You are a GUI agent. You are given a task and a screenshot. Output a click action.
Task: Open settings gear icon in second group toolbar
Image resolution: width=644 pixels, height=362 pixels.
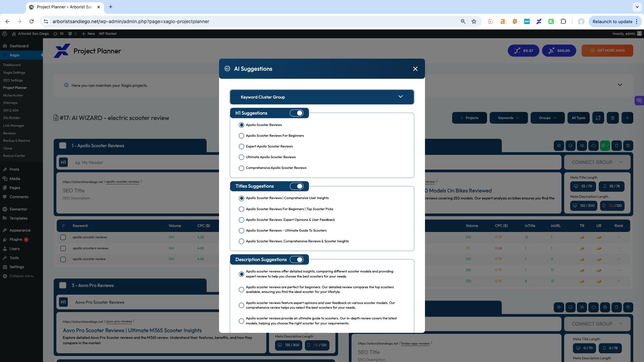coord(559,307)
